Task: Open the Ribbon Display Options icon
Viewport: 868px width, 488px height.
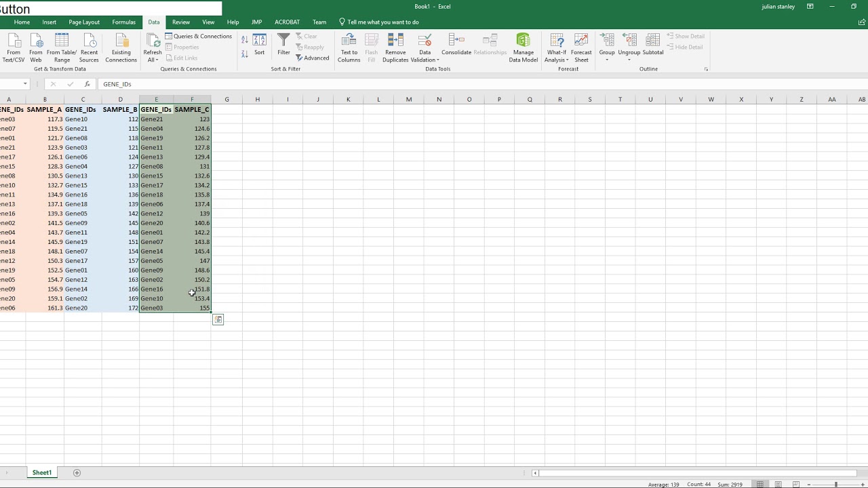Action: tap(810, 6)
